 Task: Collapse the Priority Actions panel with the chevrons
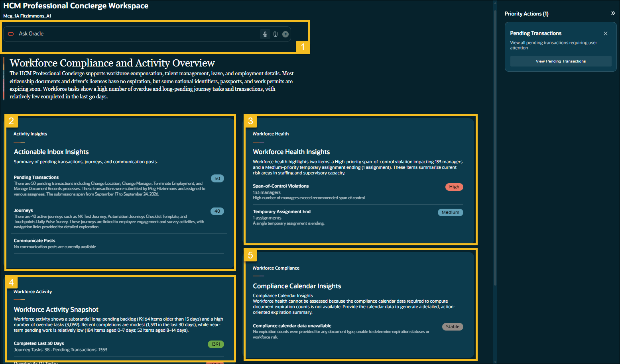[x=613, y=13]
